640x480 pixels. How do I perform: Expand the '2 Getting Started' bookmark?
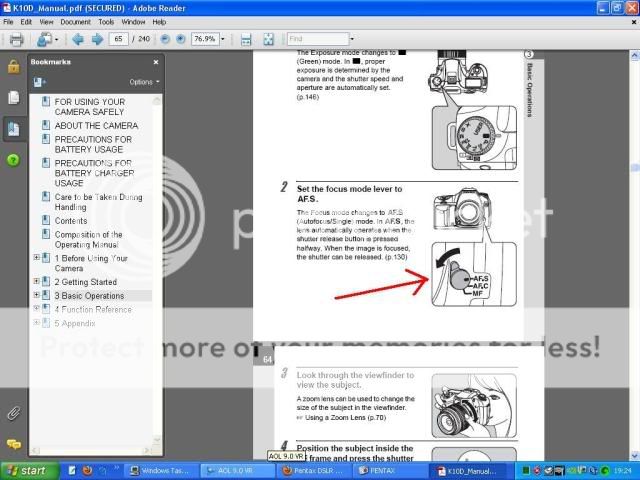[x=37, y=282]
